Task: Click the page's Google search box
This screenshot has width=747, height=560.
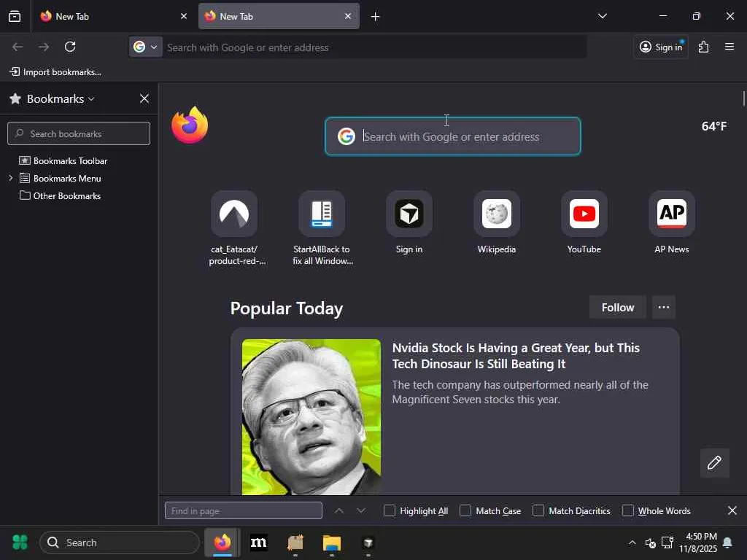Action: [x=452, y=136]
